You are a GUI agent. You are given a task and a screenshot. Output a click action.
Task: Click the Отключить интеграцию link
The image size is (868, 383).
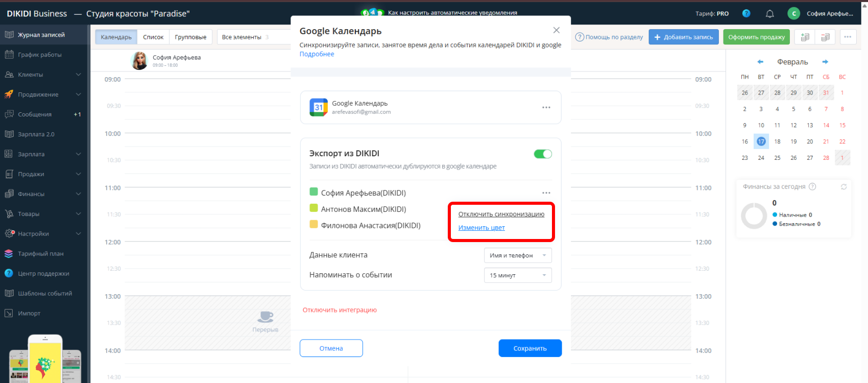click(x=340, y=310)
